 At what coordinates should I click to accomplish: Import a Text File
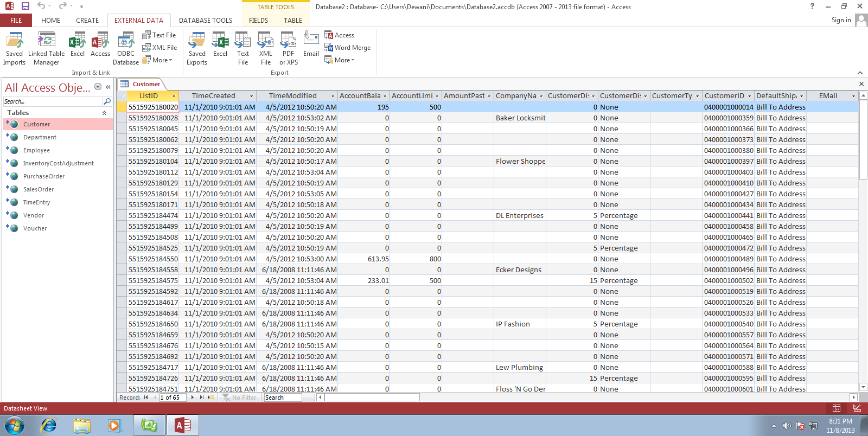159,35
